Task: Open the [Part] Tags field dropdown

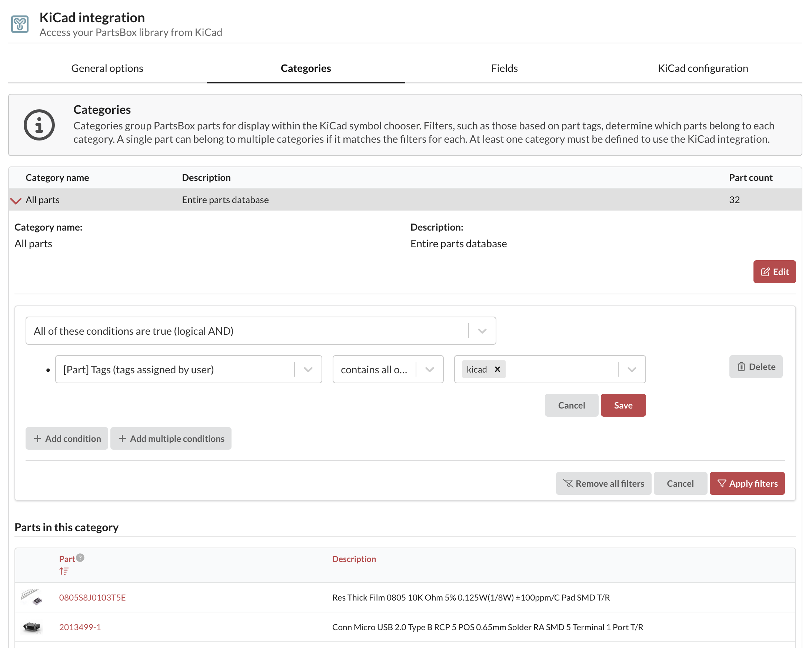Action: [x=188, y=370]
